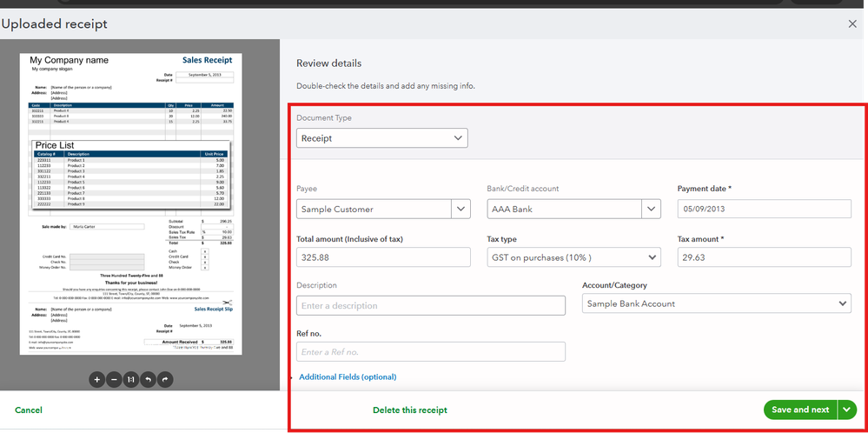
Task: Rotate receipt image right
Action: (166, 379)
